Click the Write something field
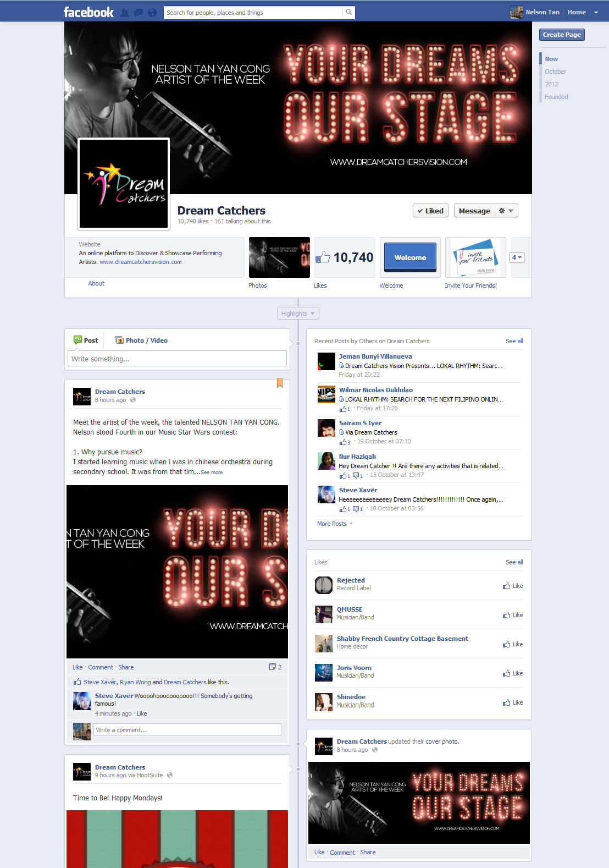 (x=177, y=359)
